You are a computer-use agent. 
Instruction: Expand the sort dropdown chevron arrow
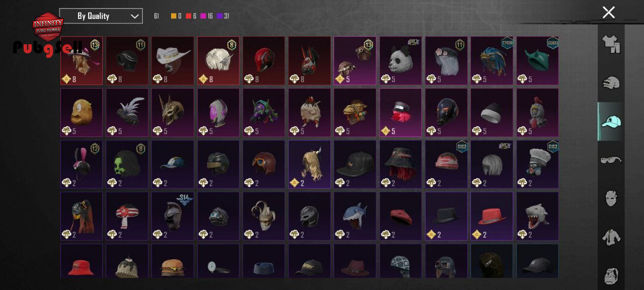coord(134,16)
